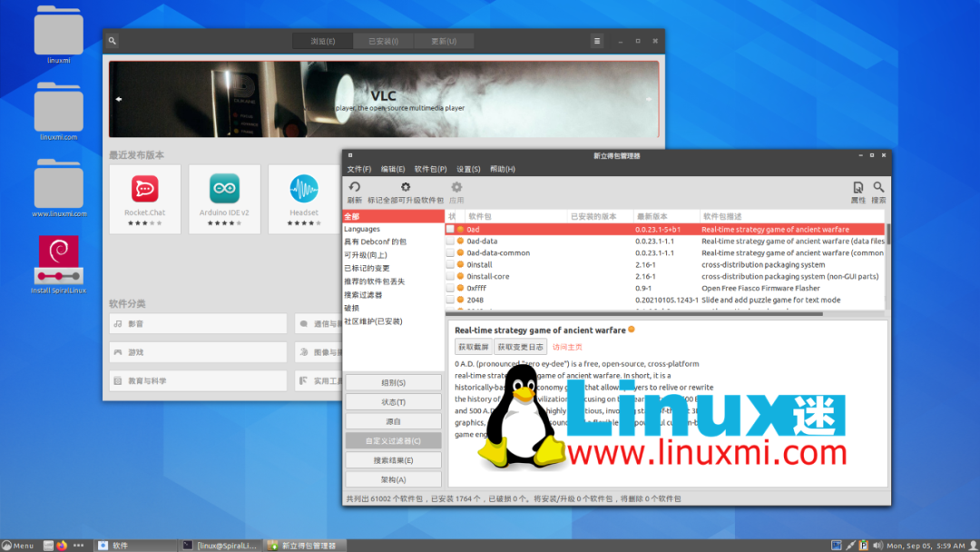This screenshot has width=980, height=552.
Task: Click the banner's next arrow in software store
Action: coord(649,99)
